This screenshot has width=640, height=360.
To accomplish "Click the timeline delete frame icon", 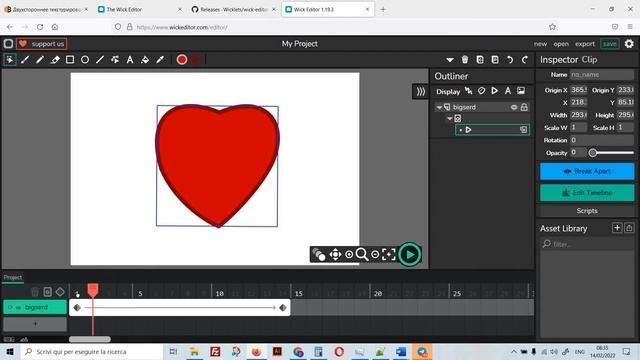I will (x=35, y=292).
